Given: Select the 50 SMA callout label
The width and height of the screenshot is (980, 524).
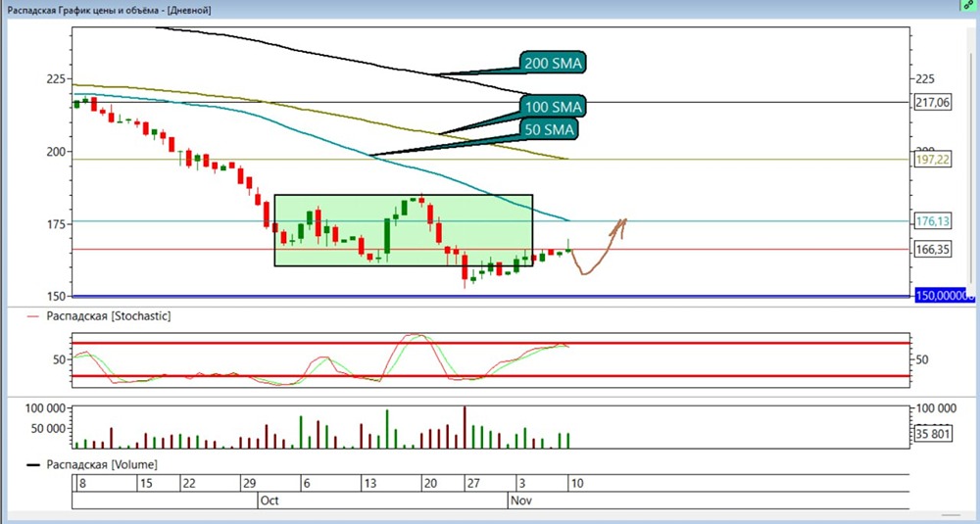Looking at the screenshot, I should 550,128.
